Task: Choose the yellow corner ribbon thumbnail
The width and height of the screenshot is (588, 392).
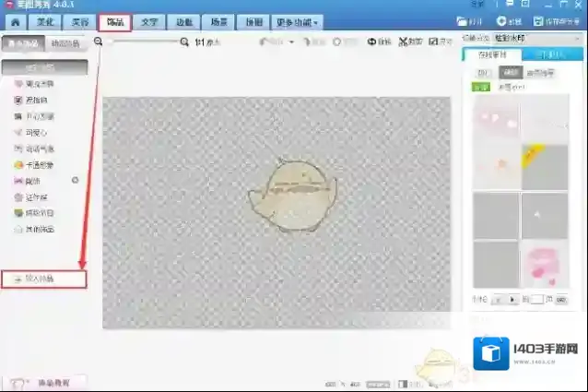Action: [545, 167]
